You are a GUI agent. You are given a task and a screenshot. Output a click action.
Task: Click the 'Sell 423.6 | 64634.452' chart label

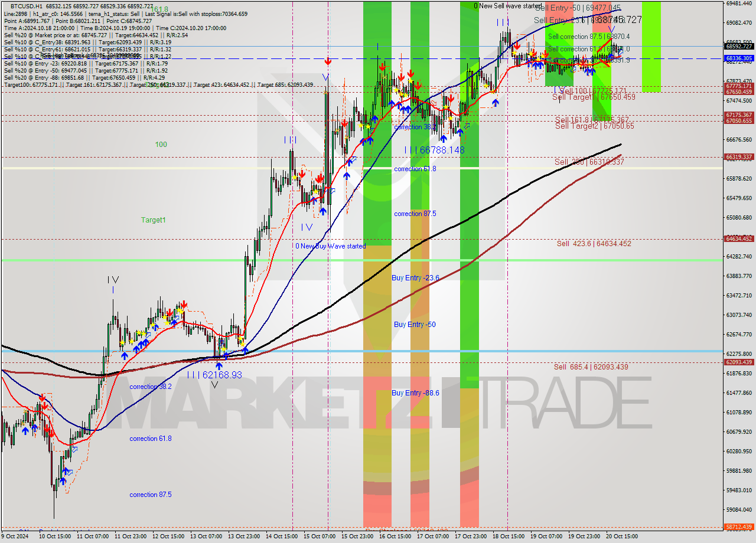pos(594,243)
